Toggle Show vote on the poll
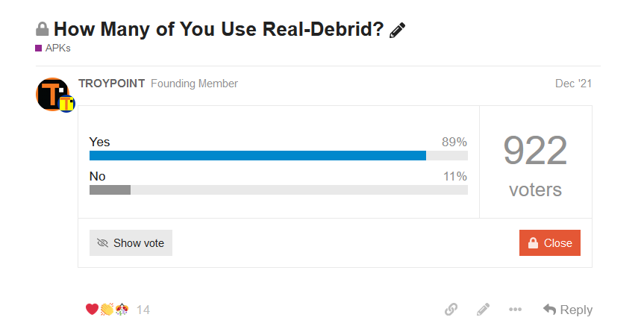The width and height of the screenshot is (644, 329). click(131, 242)
